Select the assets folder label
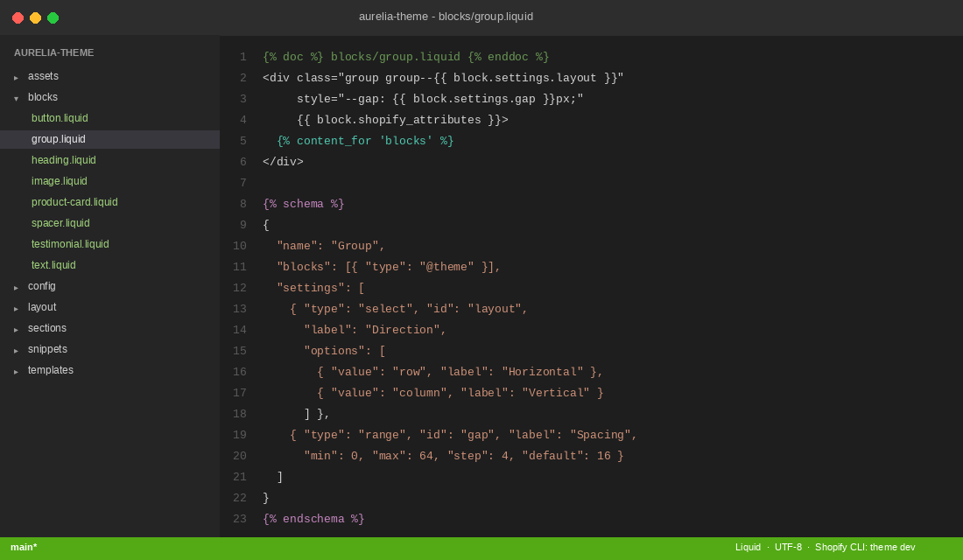Image resolution: width=963 pixels, height=560 pixels. (43, 76)
